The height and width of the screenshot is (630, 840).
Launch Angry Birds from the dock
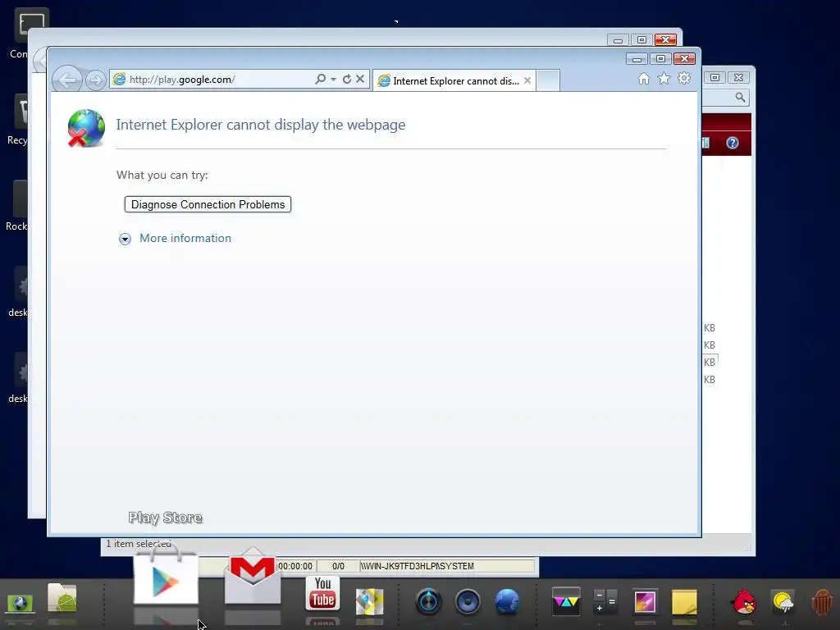[x=744, y=601]
